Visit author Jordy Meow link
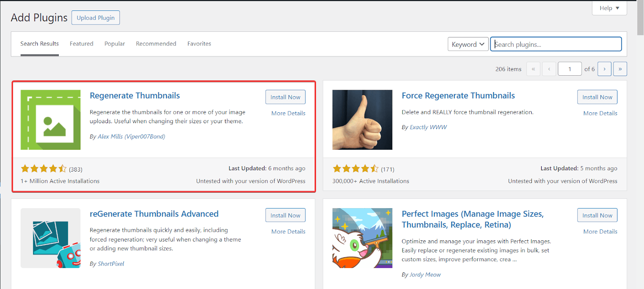The height and width of the screenshot is (289, 644). pyautogui.click(x=425, y=275)
